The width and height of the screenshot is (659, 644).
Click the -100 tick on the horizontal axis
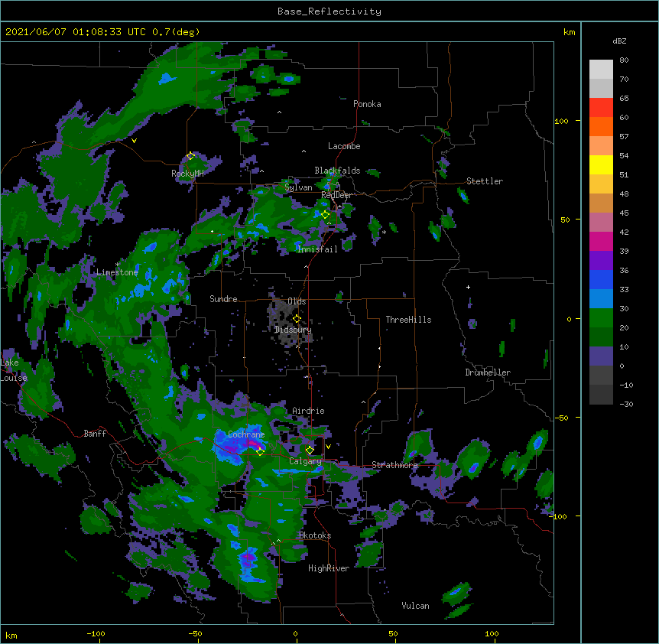click(x=96, y=633)
